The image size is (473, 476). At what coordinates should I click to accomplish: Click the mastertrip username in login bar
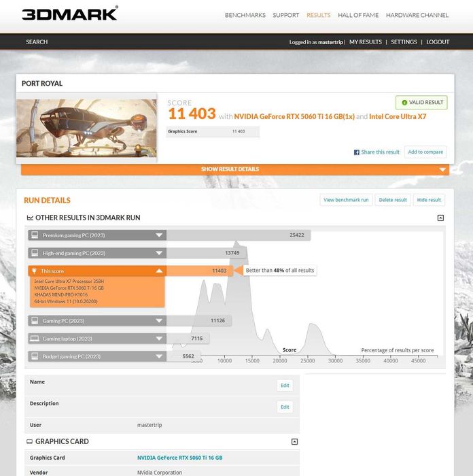tap(330, 42)
